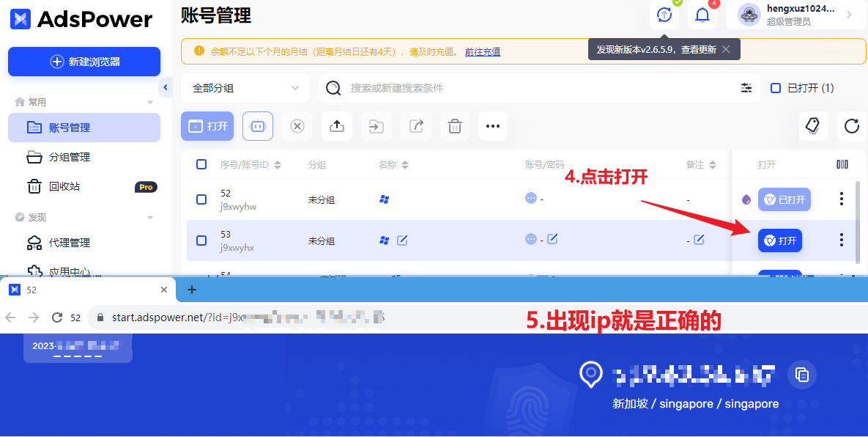
Task: Click the 打开 button for row 53
Action: [780, 241]
